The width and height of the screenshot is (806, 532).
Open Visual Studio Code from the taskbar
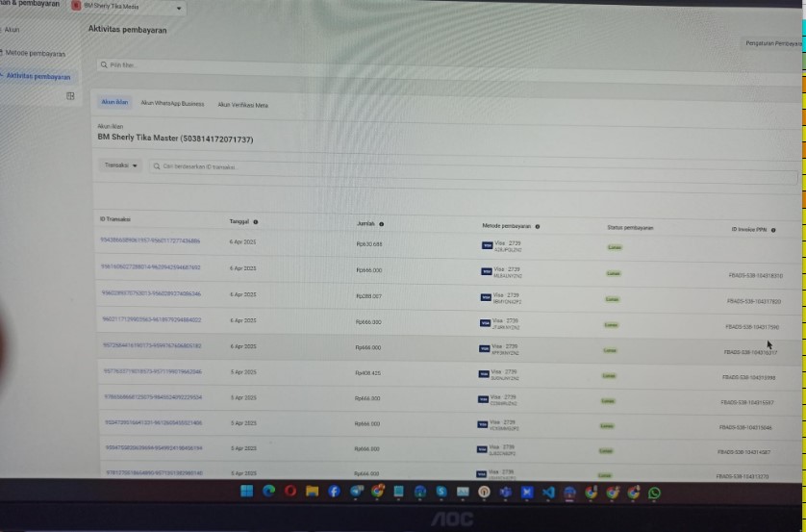548,492
